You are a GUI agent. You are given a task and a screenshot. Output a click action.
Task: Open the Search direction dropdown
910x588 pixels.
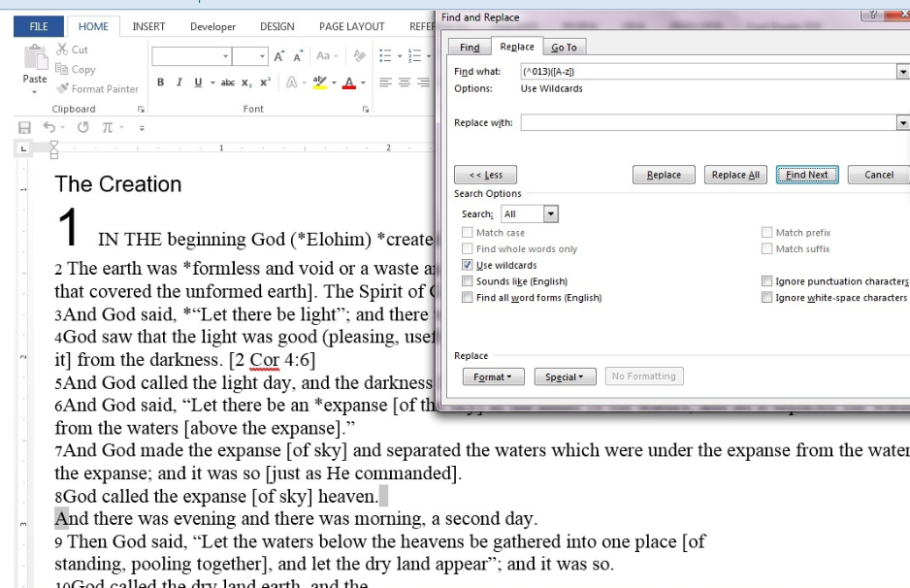coord(551,213)
